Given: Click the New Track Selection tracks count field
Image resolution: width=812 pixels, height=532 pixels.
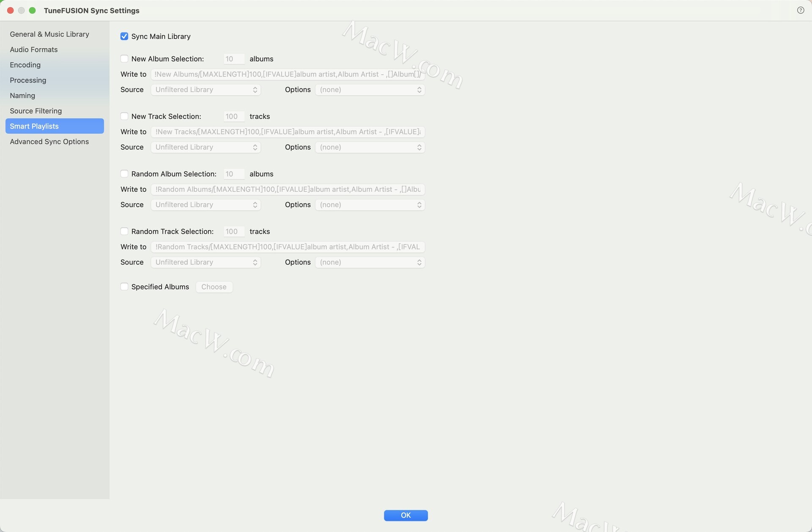Looking at the screenshot, I should [x=234, y=116].
